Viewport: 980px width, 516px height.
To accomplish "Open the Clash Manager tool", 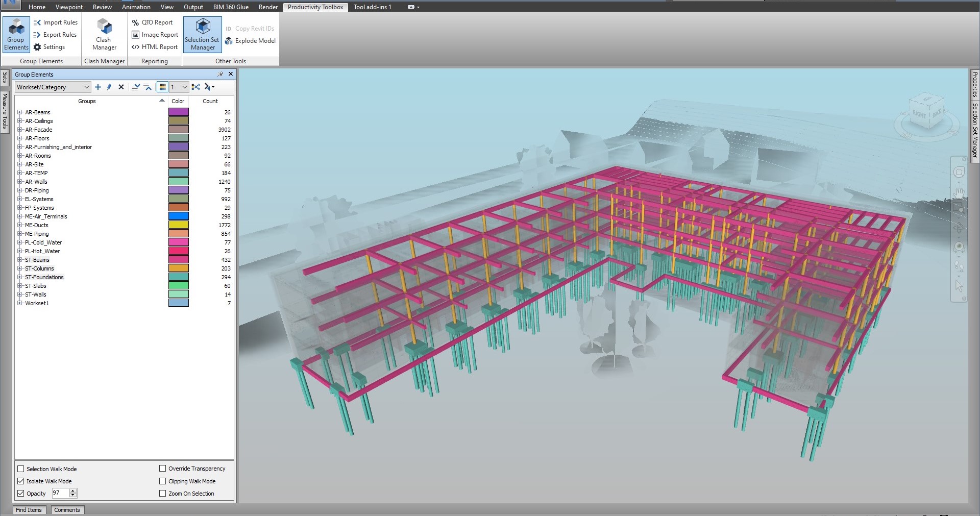I will 104,34.
